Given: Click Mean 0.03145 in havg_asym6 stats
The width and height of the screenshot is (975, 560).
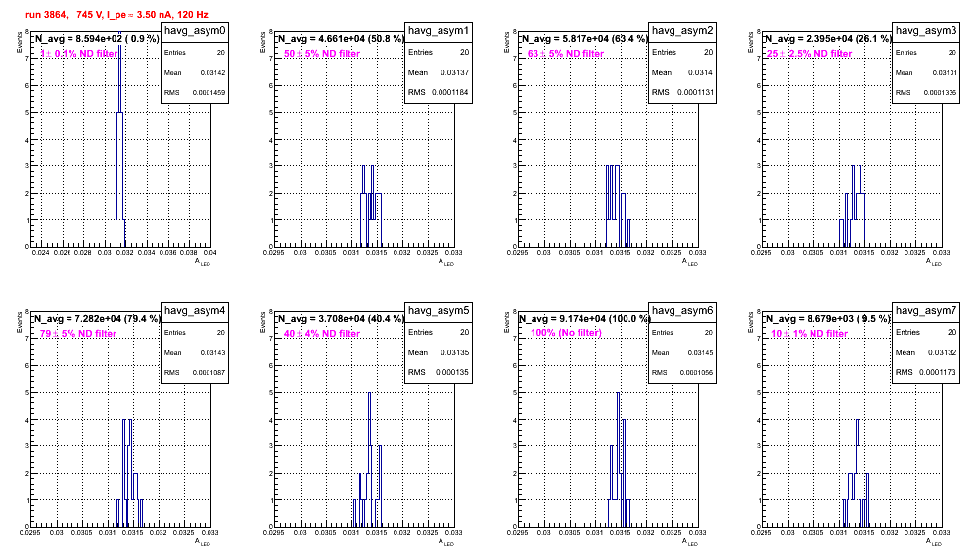Looking at the screenshot, I should (682, 352).
